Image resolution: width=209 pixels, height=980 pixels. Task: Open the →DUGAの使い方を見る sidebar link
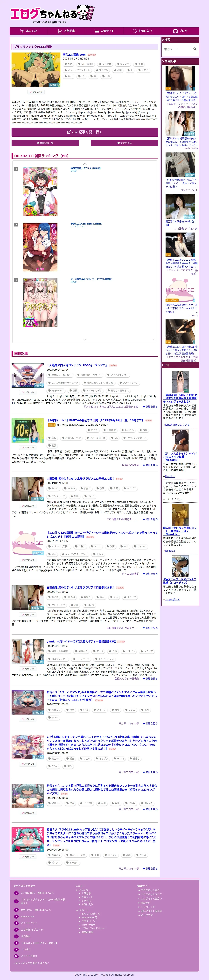pyautogui.click(x=176, y=425)
